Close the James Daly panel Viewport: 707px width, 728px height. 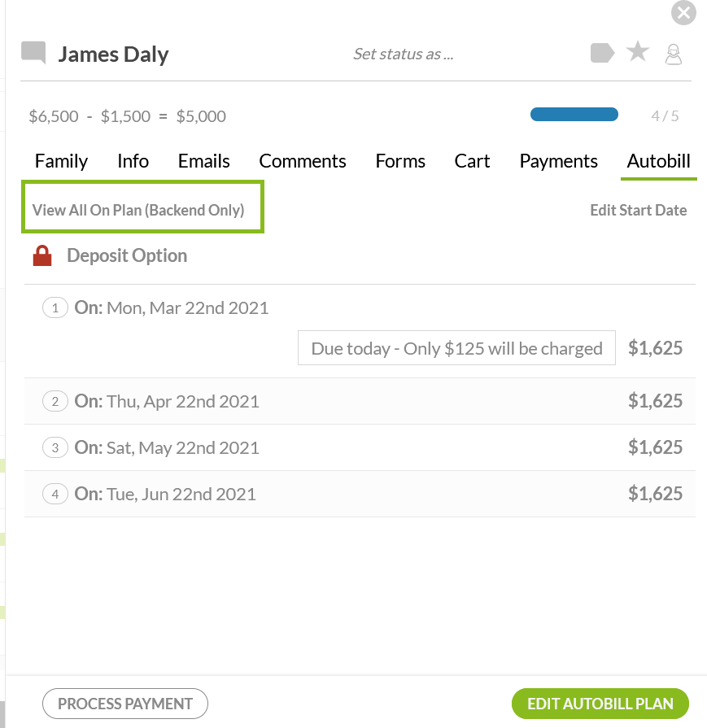tap(683, 13)
